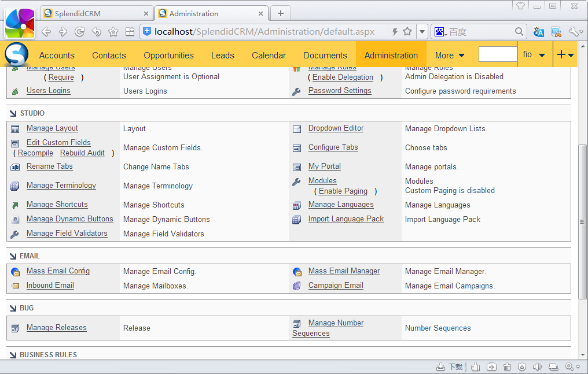Click the Import Language Pack icon
The image size is (588, 374).
[297, 220]
